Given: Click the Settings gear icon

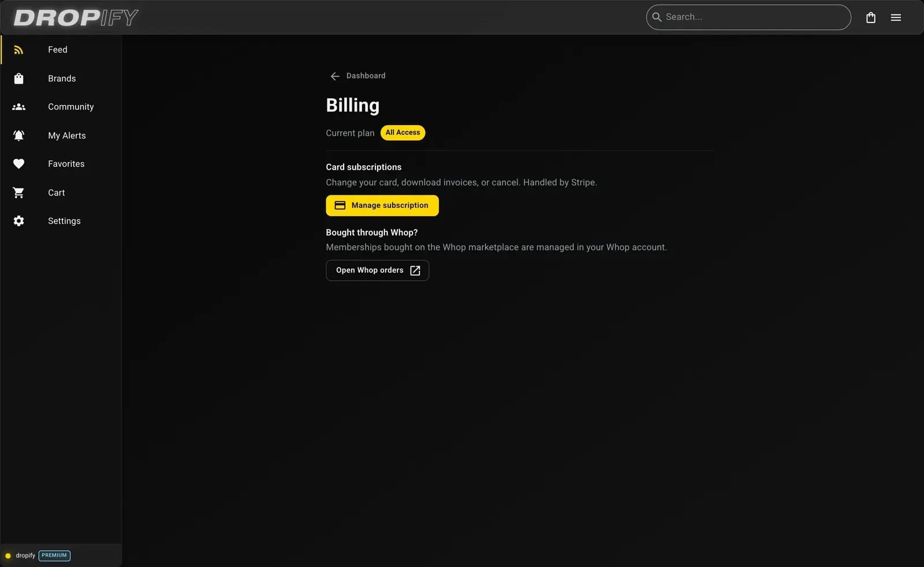Looking at the screenshot, I should click(x=18, y=221).
